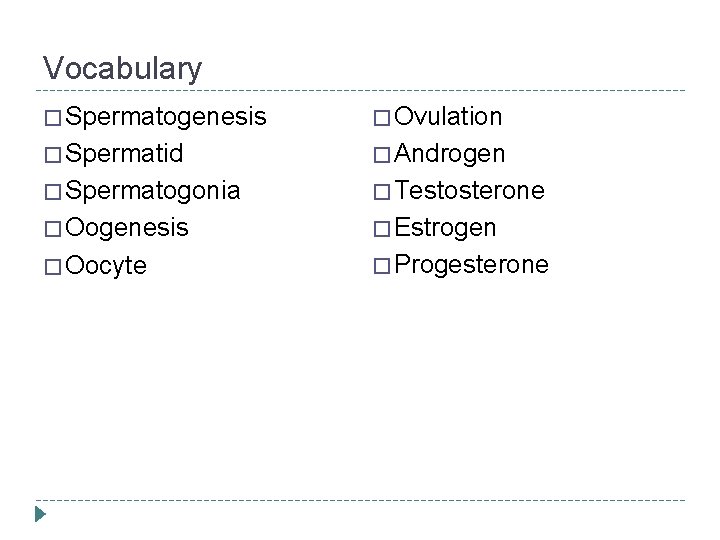The height and width of the screenshot is (540, 720).
Task: Click the square bullet before Progesterone
Action: click(x=382, y=265)
